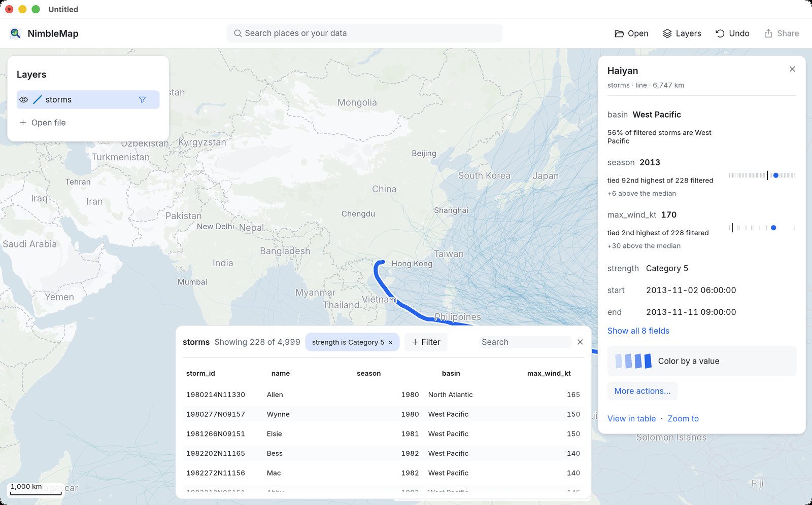Click the basin West Pacific field value
The width and height of the screenshot is (812, 505).
[x=657, y=115]
